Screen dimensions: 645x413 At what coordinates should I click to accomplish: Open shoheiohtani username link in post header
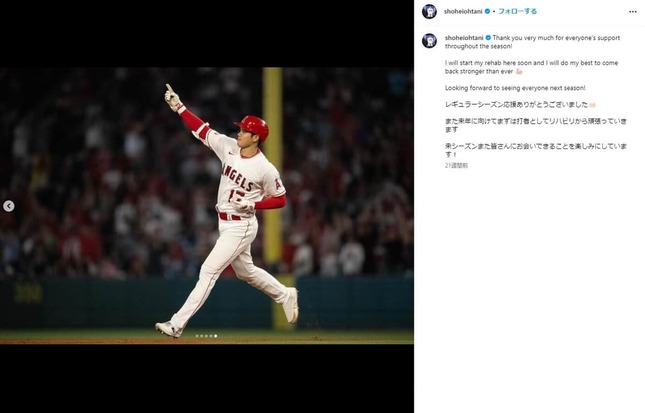coord(463,12)
